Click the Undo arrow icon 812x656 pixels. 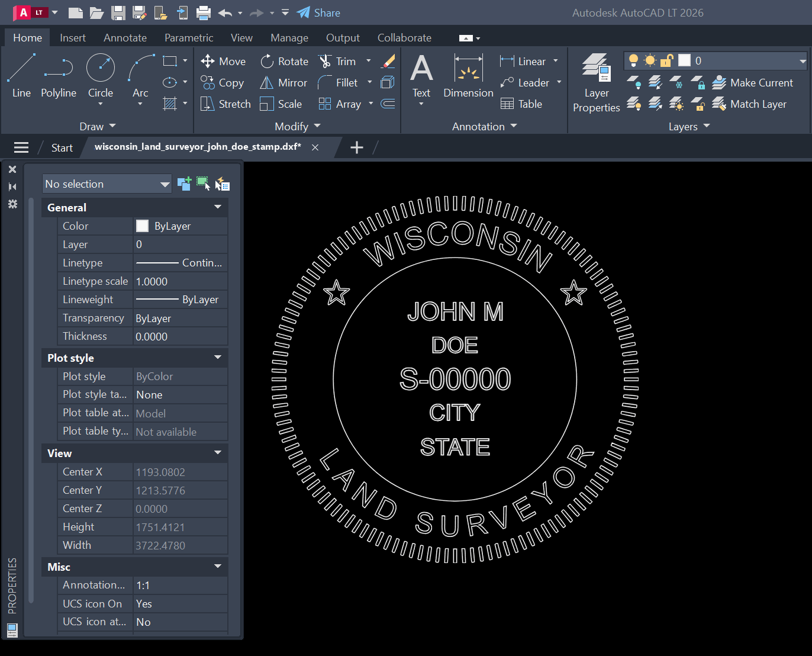tap(225, 12)
